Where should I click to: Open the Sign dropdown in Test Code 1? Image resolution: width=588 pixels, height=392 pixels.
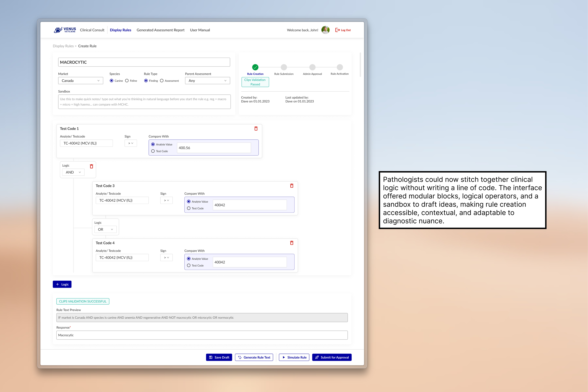[x=131, y=143]
